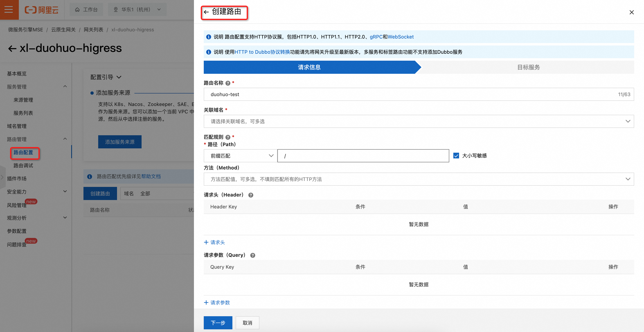Click the help icon beside 请求参数 (Query)

(x=253, y=255)
